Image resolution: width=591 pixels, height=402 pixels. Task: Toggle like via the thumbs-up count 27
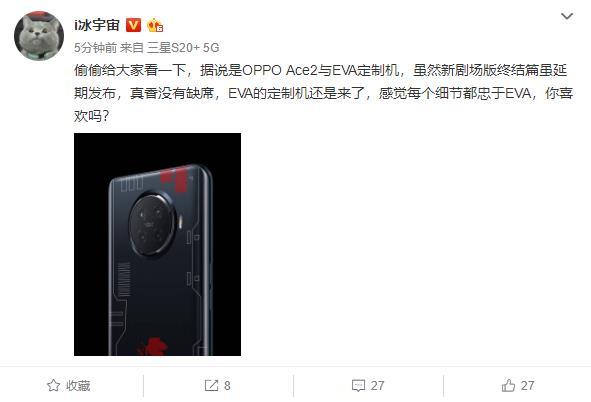(x=527, y=385)
